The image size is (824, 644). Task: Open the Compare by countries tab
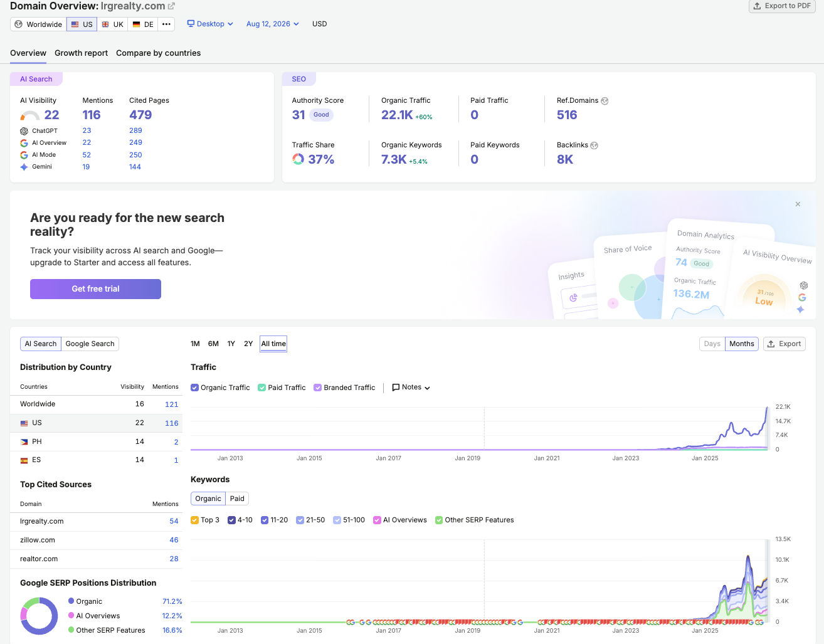click(159, 53)
